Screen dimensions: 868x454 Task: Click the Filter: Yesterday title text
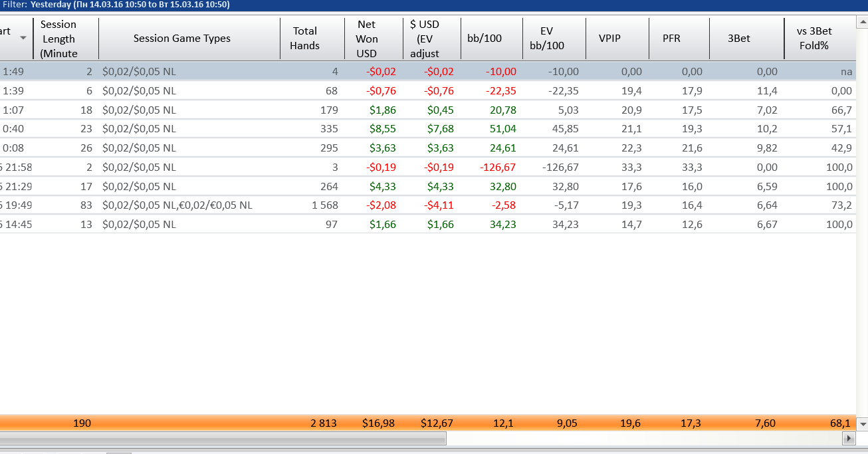tap(116, 5)
